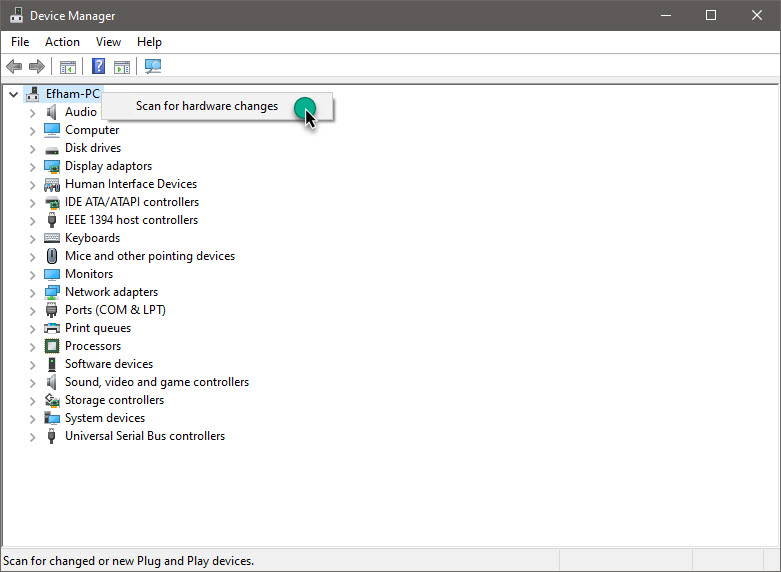Minimize the Device Manager window

coord(665,15)
